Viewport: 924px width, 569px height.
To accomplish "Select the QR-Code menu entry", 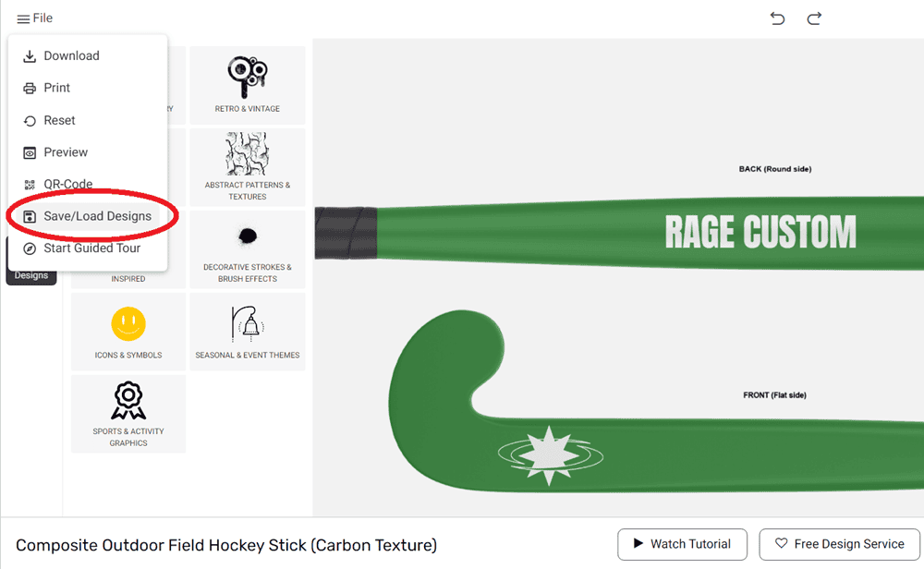I will tap(67, 184).
